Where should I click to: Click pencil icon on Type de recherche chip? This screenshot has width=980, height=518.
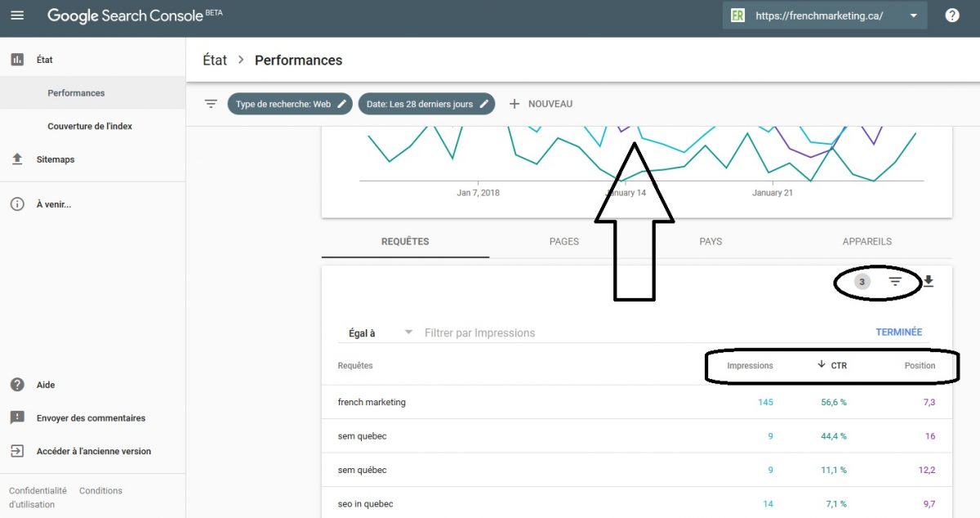[342, 104]
